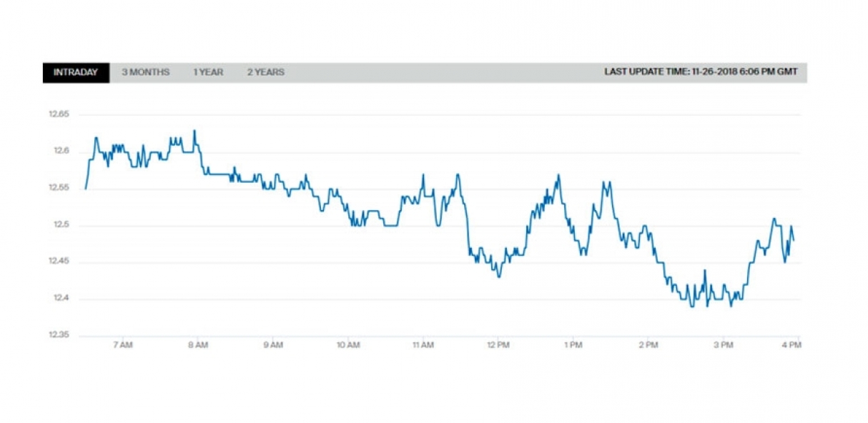Select the 11 AM time label
The height and width of the screenshot is (423, 868).
423,346
